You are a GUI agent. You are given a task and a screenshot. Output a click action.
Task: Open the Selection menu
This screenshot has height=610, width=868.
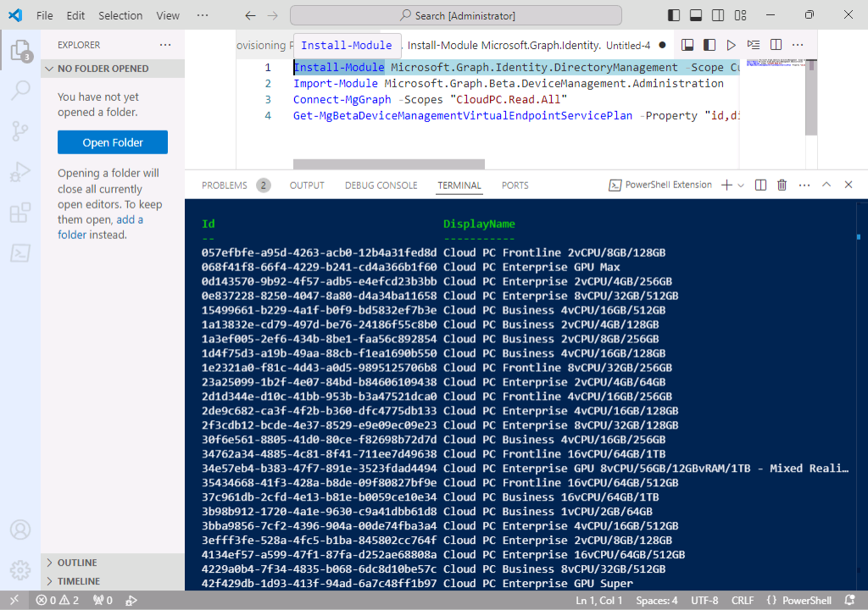(x=120, y=15)
